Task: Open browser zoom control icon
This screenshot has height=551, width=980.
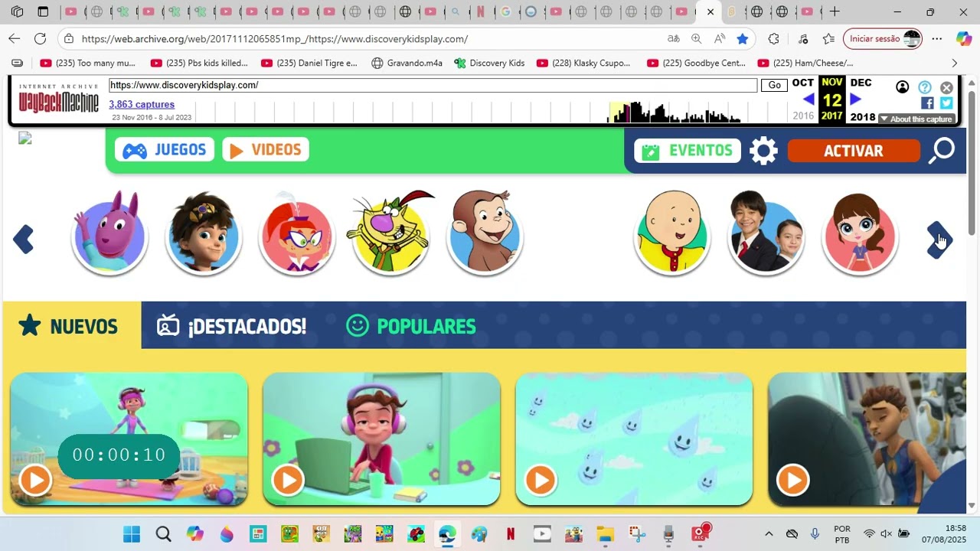Action: (696, 38)
